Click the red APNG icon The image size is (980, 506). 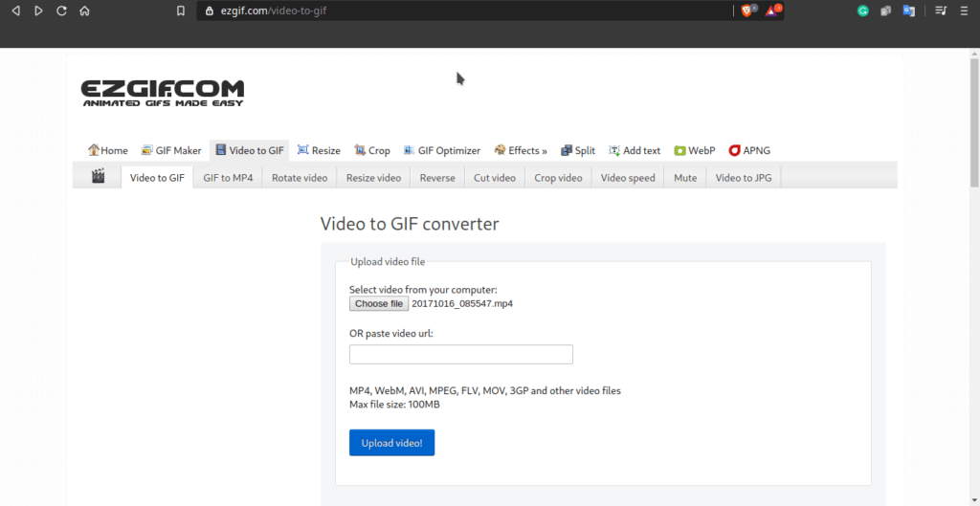point(734,150)
